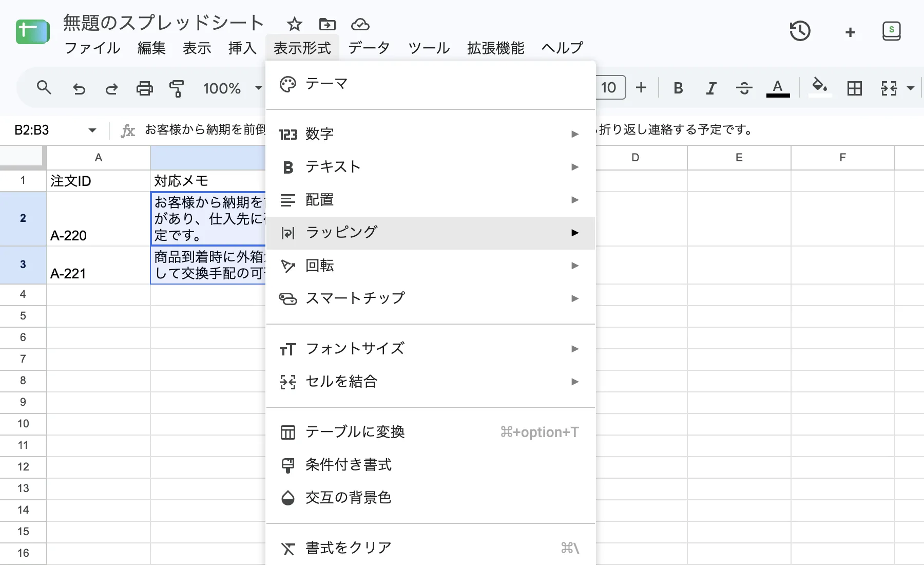Search the menus with magnifier icon
924x565 pixels.
click(44, 88)
